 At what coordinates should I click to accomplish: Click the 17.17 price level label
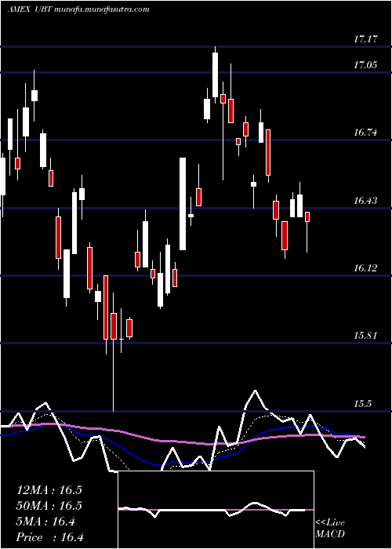(x=365, y=39)
